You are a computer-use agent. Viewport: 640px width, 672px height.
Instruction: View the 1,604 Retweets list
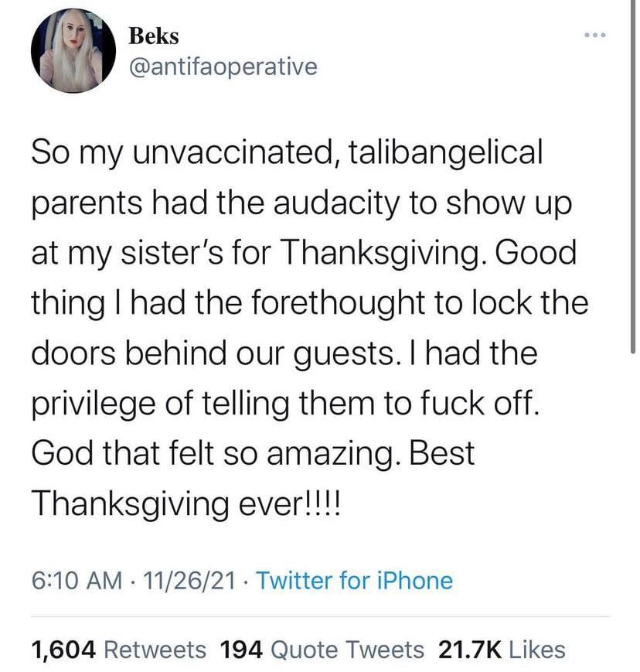[118, 650]
